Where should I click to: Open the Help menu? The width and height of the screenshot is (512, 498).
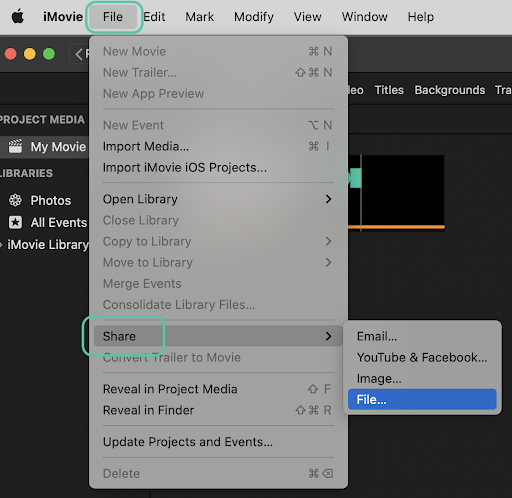point(421,17)
